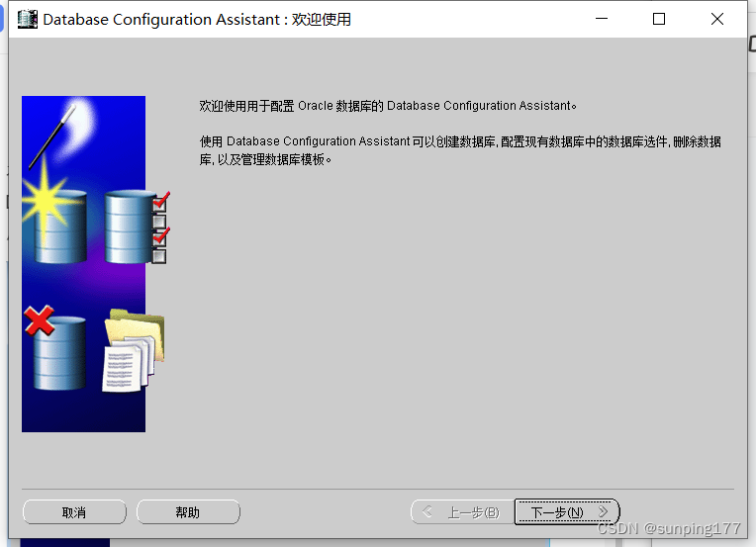
Task: Click the welcome text line 欢迎使用用于配置 Oracle
Action: [x=388, y=106]
